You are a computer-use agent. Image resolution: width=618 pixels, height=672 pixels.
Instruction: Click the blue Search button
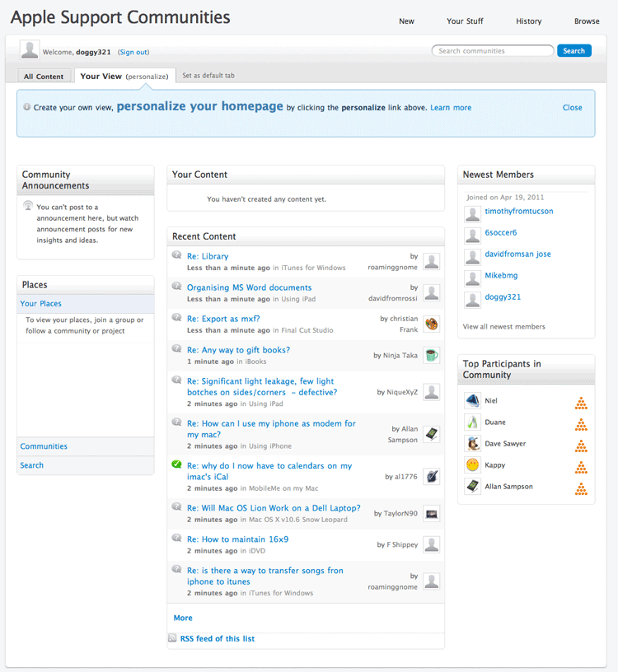click(574, 50)
